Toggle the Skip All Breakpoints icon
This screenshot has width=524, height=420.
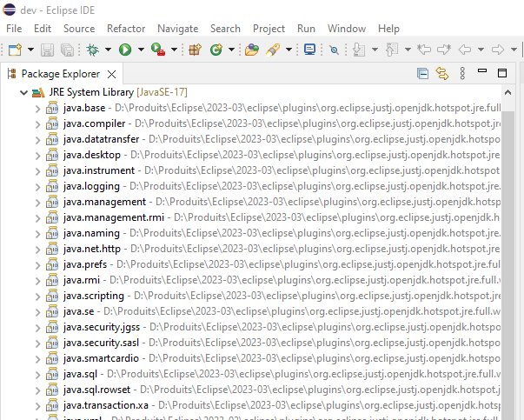point(334,50)
